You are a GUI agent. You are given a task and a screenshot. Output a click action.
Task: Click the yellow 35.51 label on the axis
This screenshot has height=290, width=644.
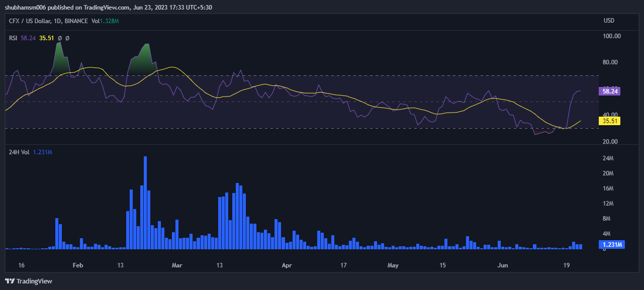pyautogui.click(x=610, y=121)
